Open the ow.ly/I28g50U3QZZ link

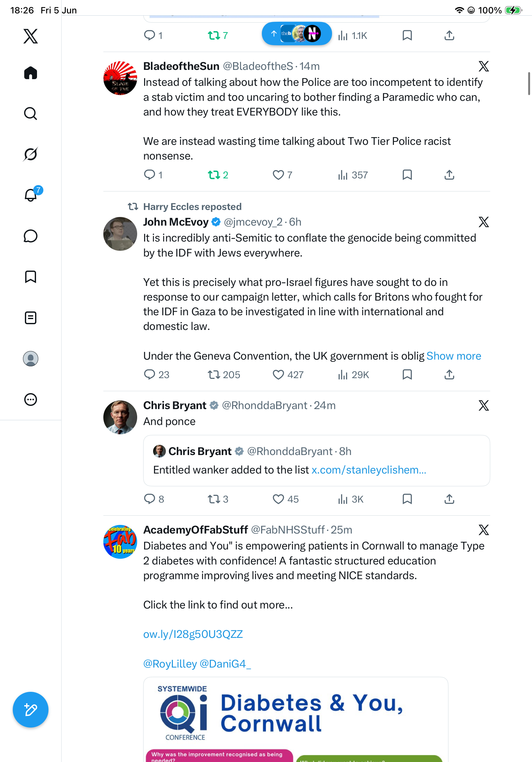pos(193,634)
